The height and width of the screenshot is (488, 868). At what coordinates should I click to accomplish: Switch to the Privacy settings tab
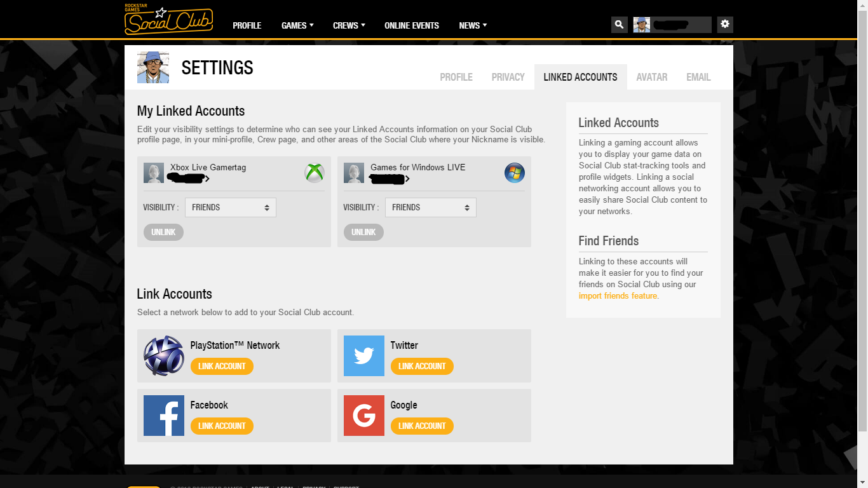pos(508,77)
